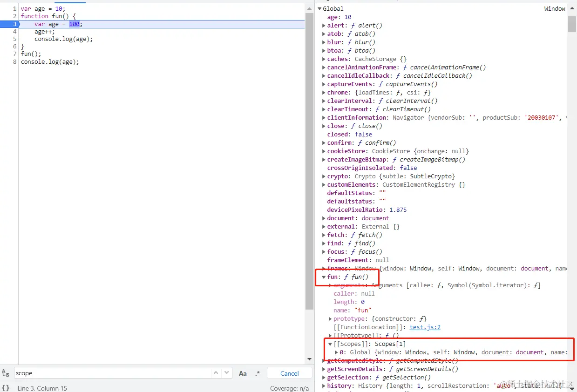Expand the clearInterval entry
This screenshot has width=577, height=392.
[x=324, y=101]
